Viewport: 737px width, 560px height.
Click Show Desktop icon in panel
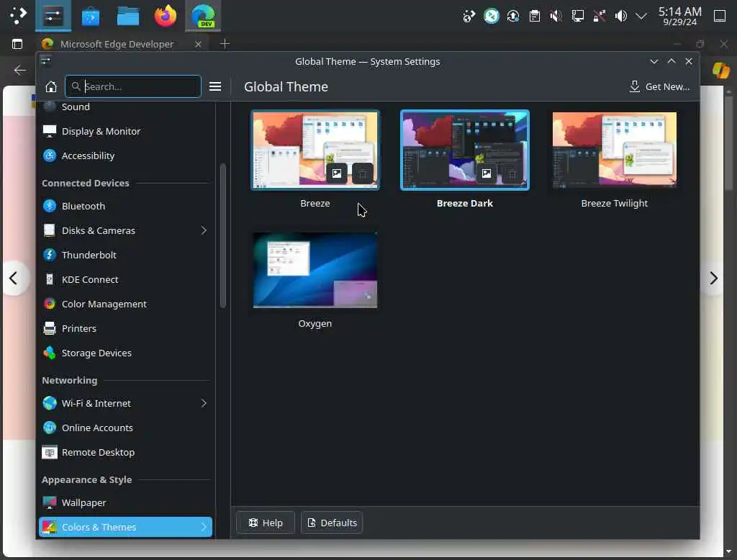(x=720, y=16)
